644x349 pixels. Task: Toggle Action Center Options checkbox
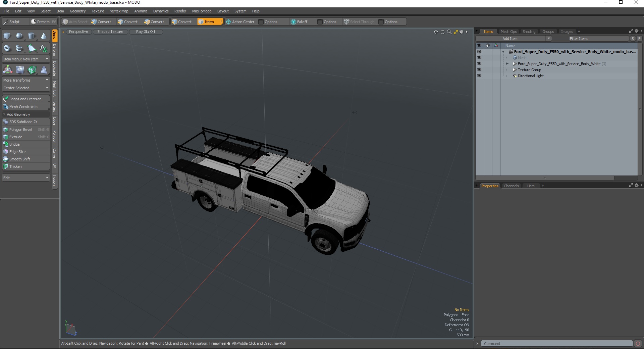pos(261,22)
